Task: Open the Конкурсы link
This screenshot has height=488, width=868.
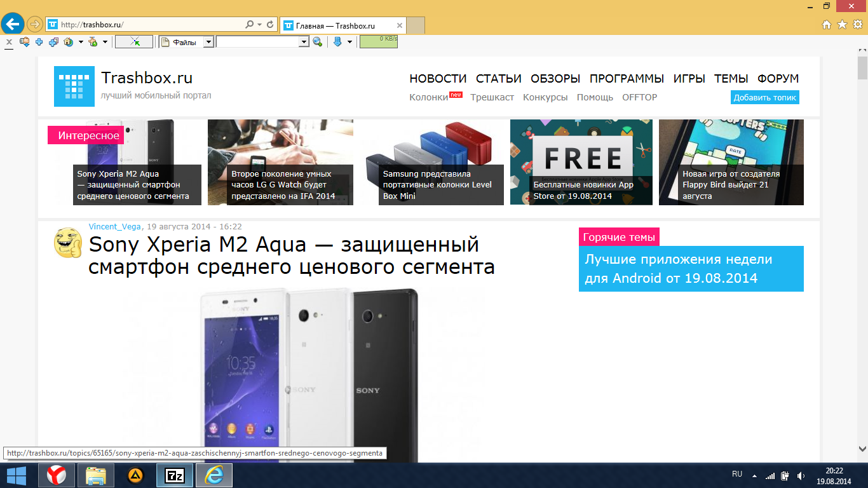Action: click(545, 97)
